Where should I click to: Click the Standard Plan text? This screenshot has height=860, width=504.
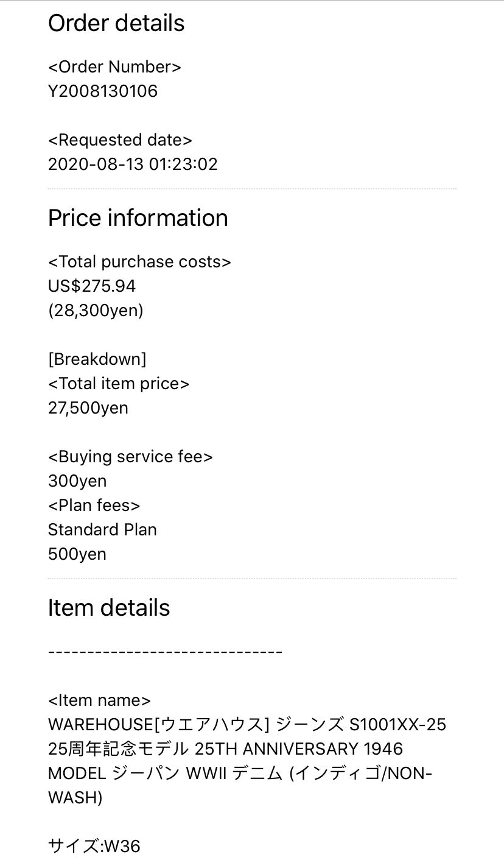coord(102,530)
